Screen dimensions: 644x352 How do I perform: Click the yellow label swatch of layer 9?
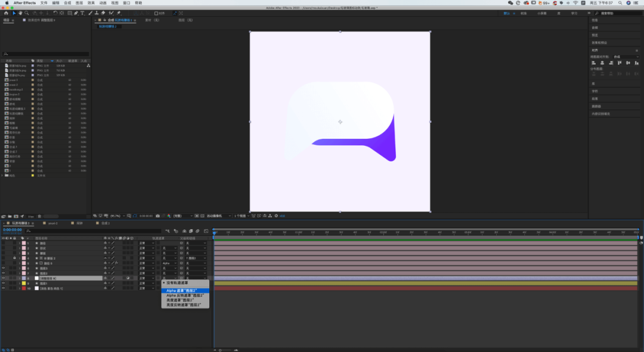[x=24, y=284]
